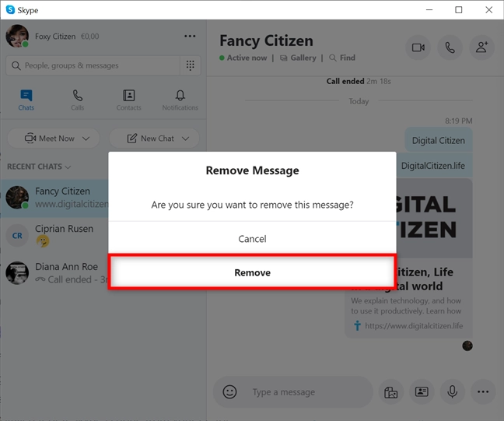This screenshot has width=504, height=421.
Task: Maximize the Skype window
Action: click(x=459, y=10)
